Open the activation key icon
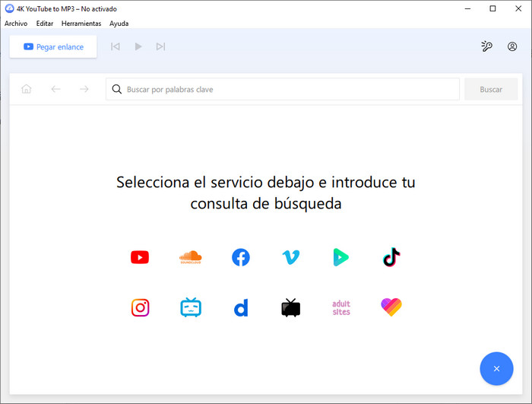Viewport: 532px width, 404px height. (487, 46)
